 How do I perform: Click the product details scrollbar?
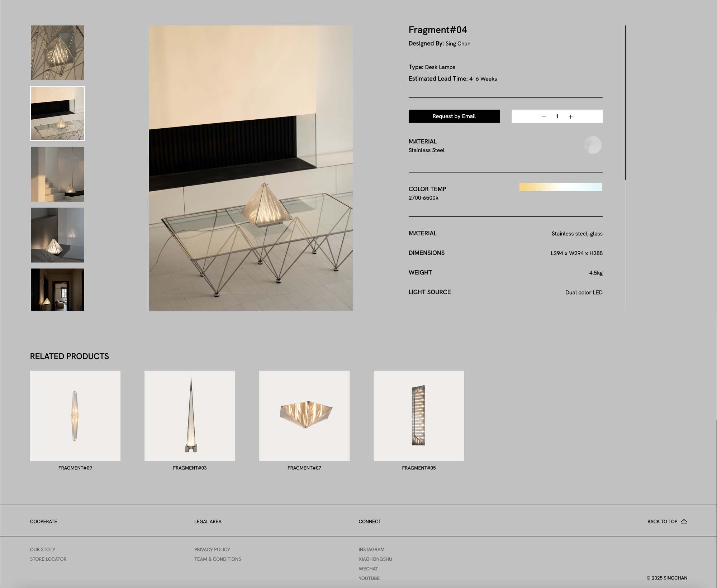click(x=625, y=102)
